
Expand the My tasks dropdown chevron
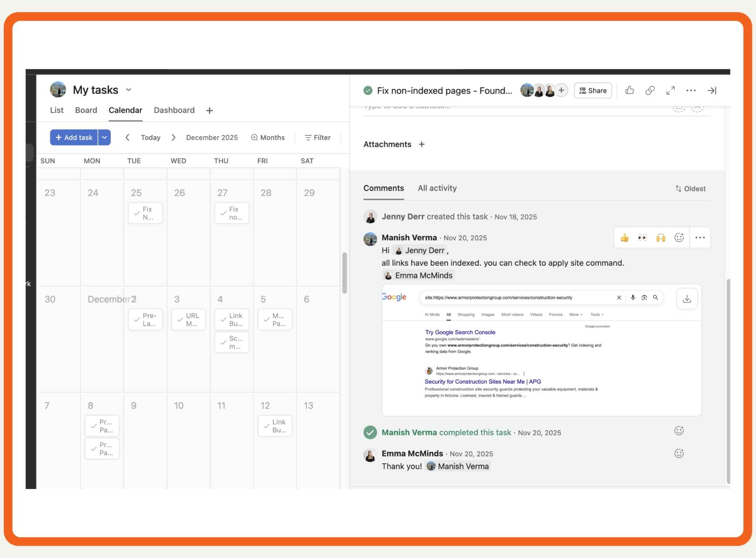point(128,90)
